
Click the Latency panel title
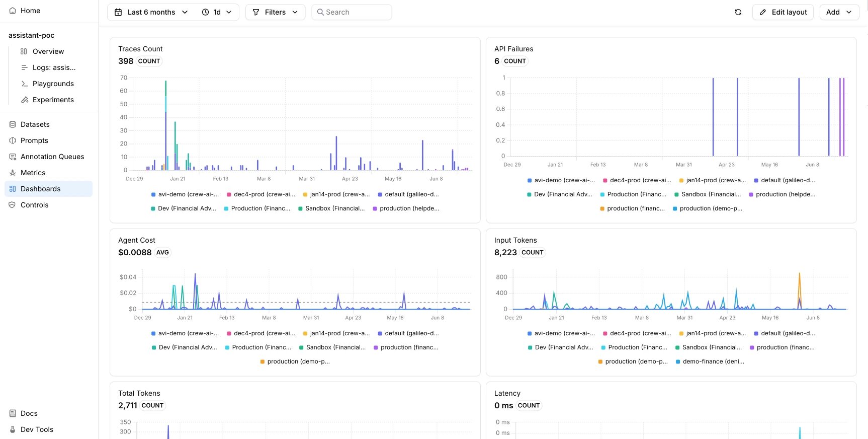pos(507,393)
